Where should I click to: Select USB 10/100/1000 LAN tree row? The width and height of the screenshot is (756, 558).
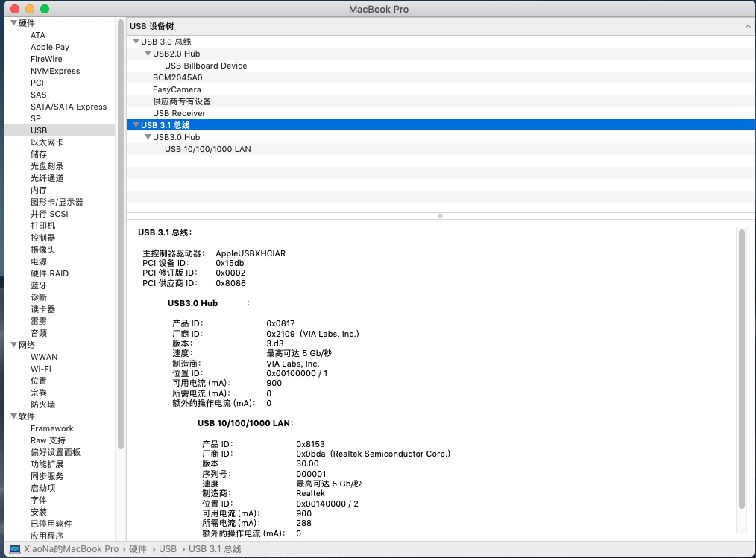click(x=440, y=149)
